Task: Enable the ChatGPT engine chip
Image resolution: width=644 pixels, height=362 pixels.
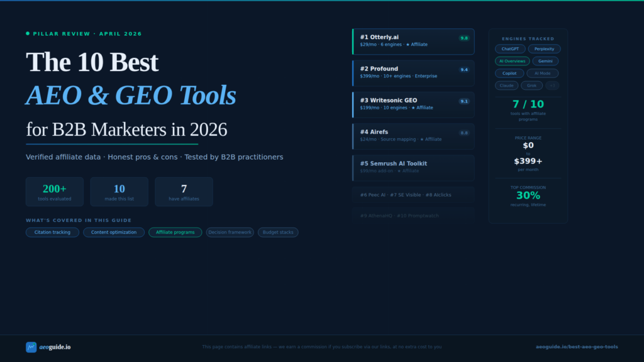Action: pos(510,48)
